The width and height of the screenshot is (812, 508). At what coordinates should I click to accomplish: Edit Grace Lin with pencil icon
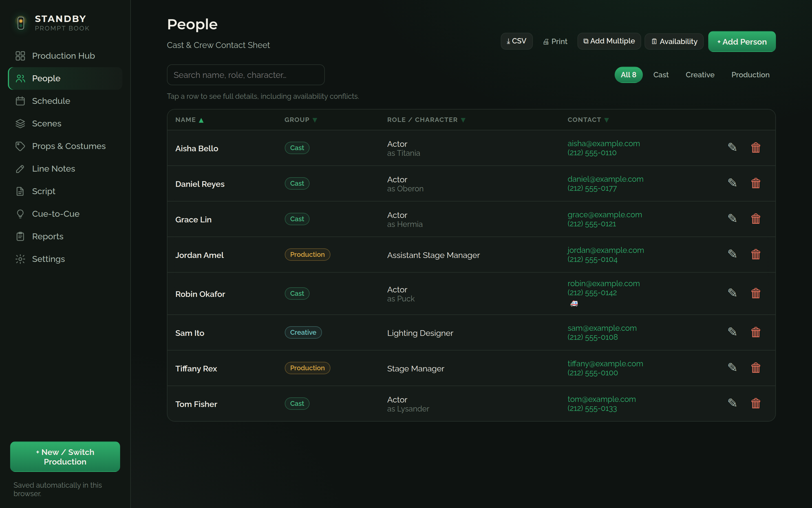[x=732, y=218]
